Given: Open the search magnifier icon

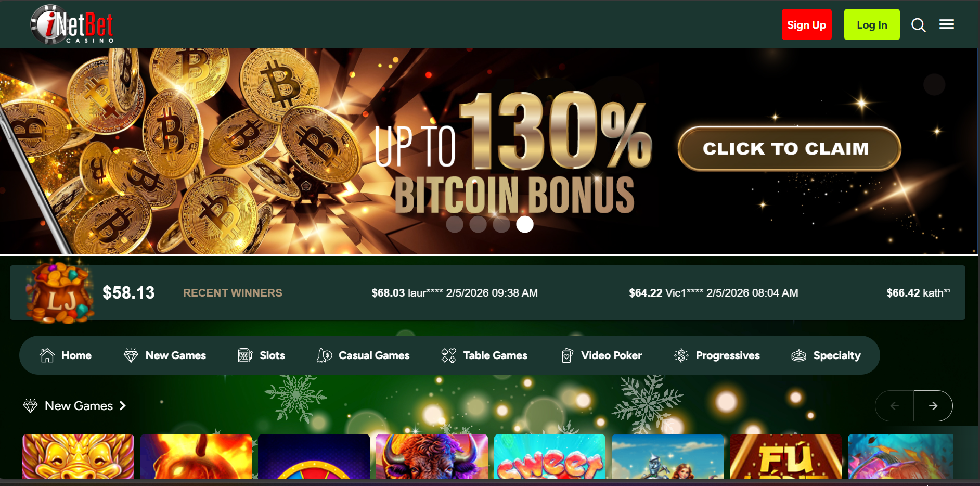Looking at the screenshot, I should (918, 25).
